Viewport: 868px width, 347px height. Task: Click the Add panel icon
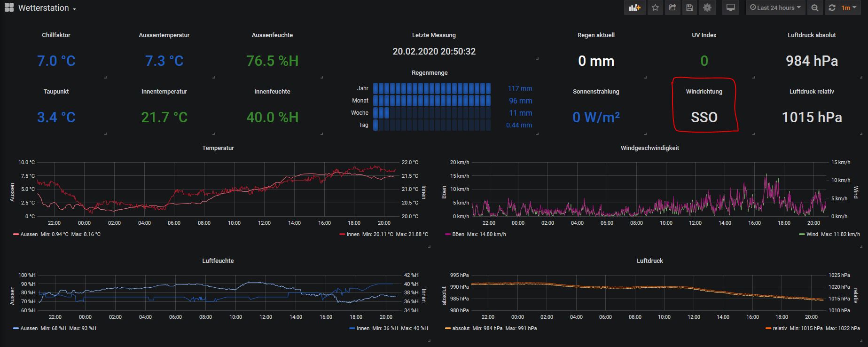tap(634, 8)
